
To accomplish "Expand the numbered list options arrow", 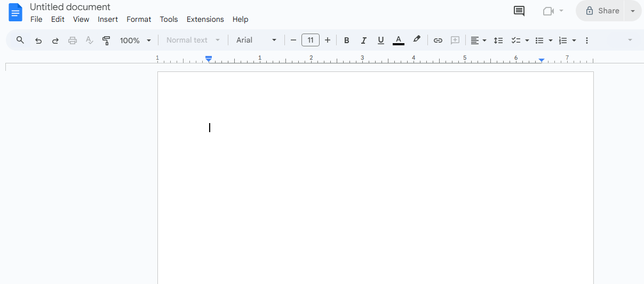I will [574, 40].
